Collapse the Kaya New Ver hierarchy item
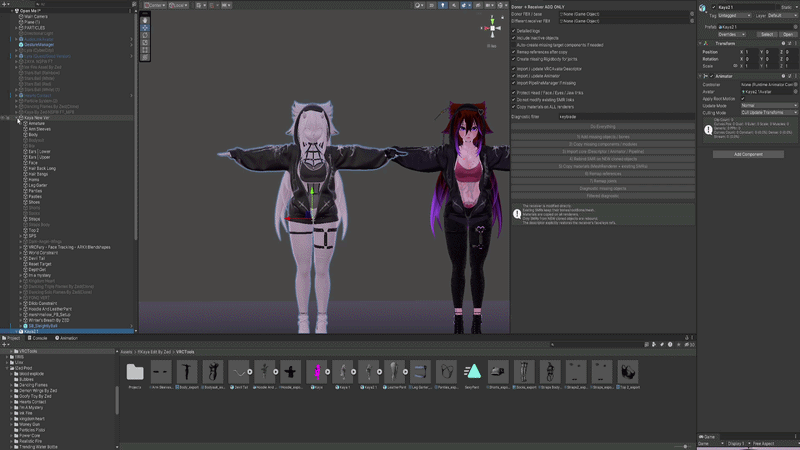The height and width of the screenshot is (450, 800). tap(17, 118)
